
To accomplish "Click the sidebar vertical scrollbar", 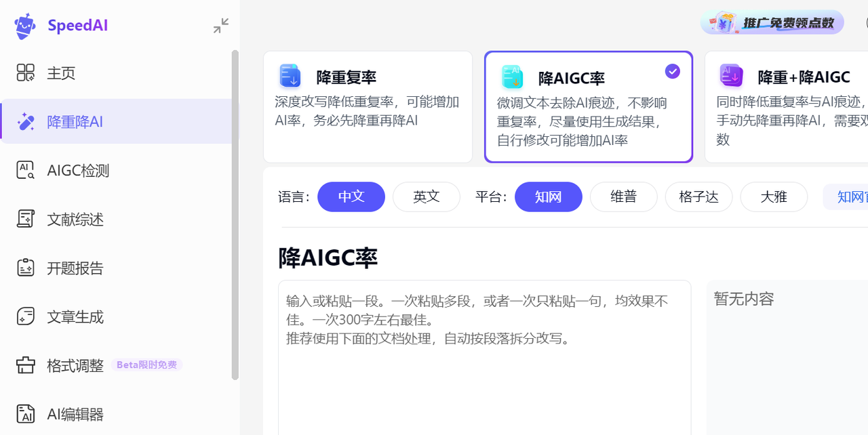I will coord(235,215).
